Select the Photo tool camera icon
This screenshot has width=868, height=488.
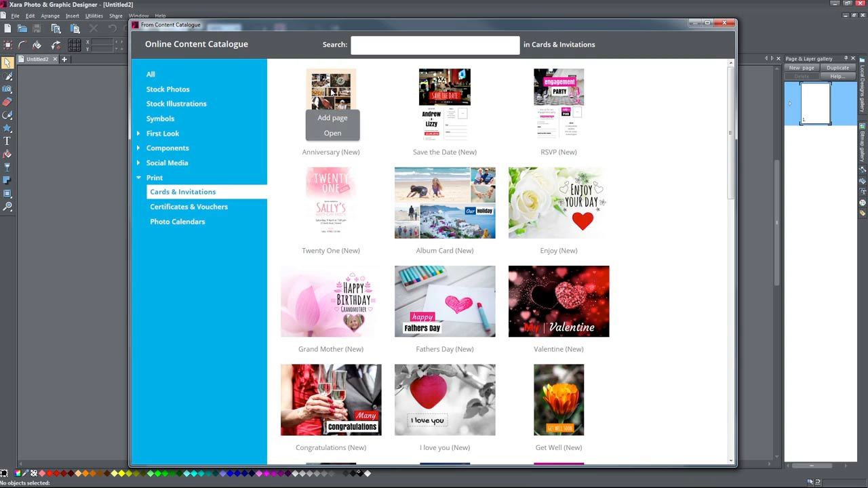[x=7, y=89]
